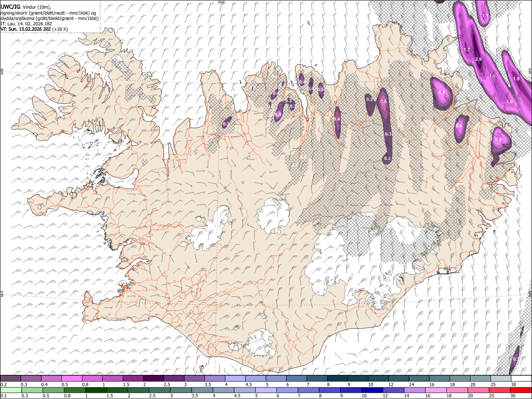Choose the grey-blue bottom-row swatch starting at 3.5
This screenshot has height=399, width=532.
click(x=202, y=390)
